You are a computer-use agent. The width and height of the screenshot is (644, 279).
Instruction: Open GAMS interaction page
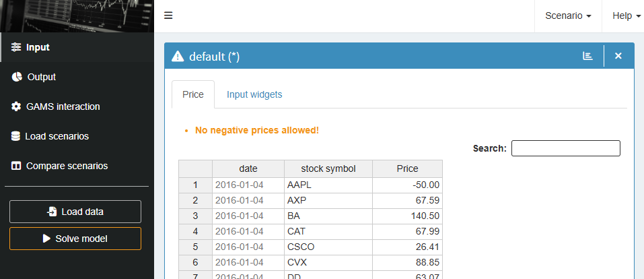point(63,106)
